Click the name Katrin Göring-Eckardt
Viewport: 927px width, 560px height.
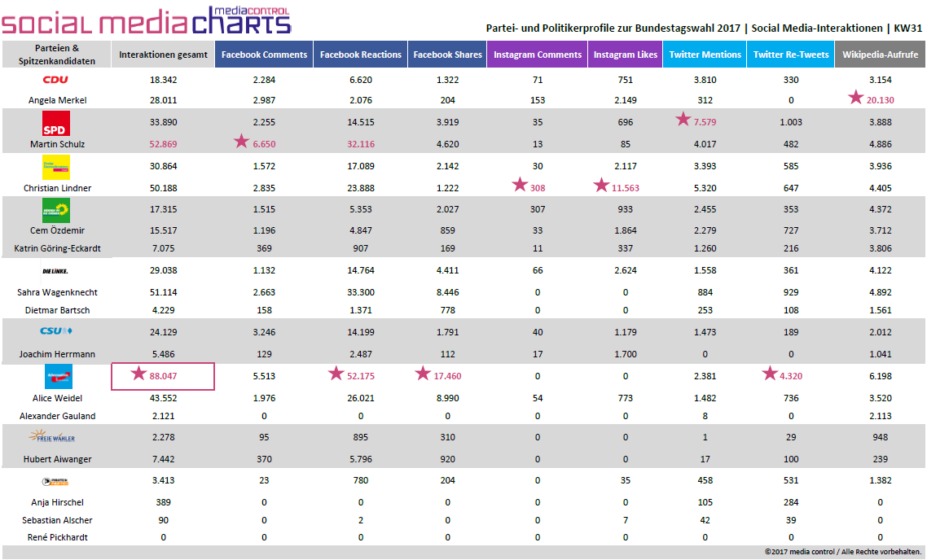(x=57, y=249)
